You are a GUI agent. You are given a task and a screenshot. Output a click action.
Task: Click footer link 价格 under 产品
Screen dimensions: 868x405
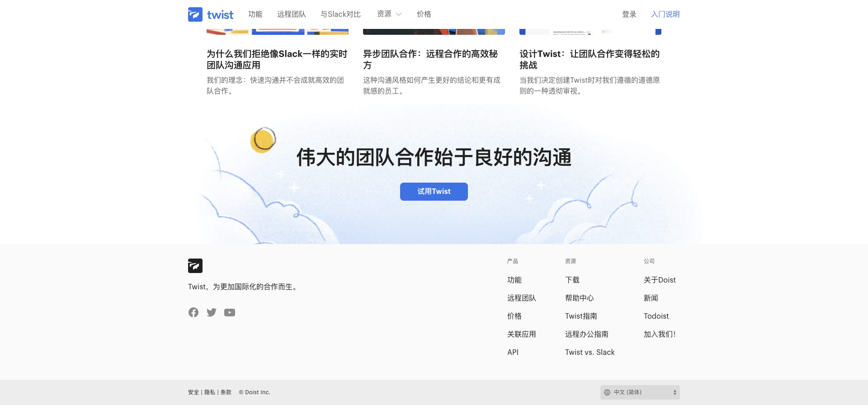tap(514, 316)
